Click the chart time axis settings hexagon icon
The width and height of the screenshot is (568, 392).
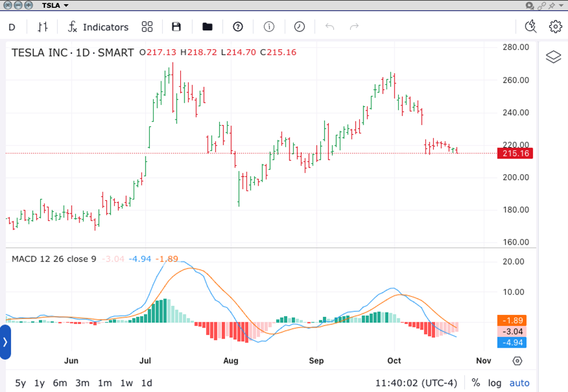pos(517,361)
